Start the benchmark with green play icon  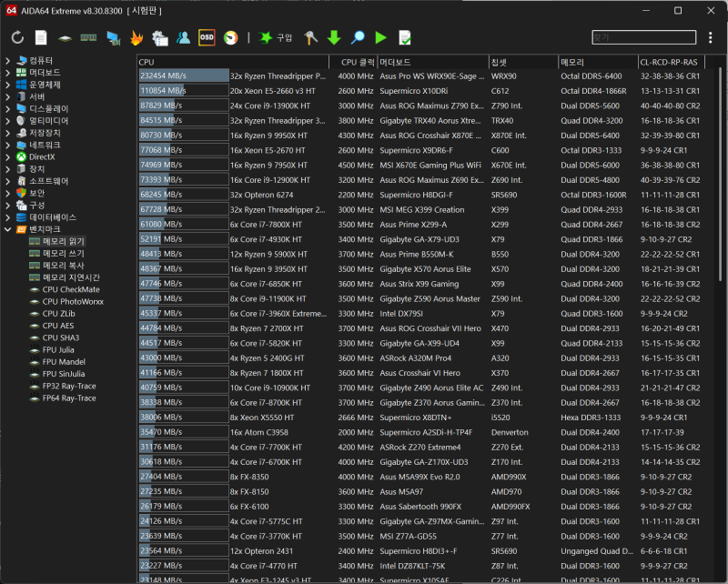(x=380, y=37)
